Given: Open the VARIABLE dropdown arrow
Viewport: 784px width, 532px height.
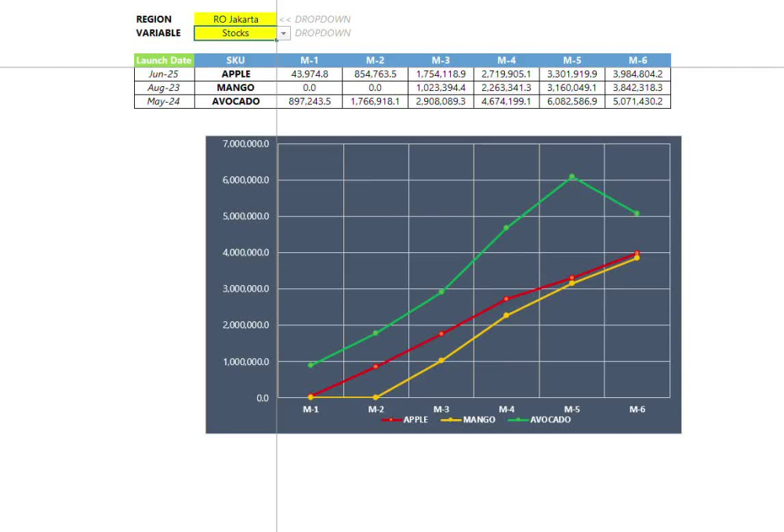Looking at the screenshot, I should [x=284, y=34].
